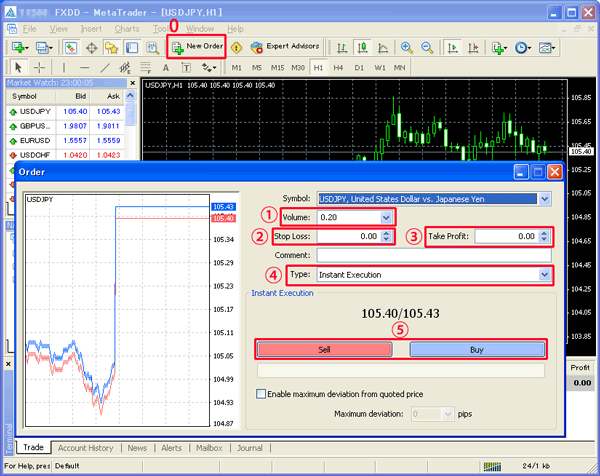The image size is (600, 476).
Task: Open the Help menu
Action: [x=235, y=29]
